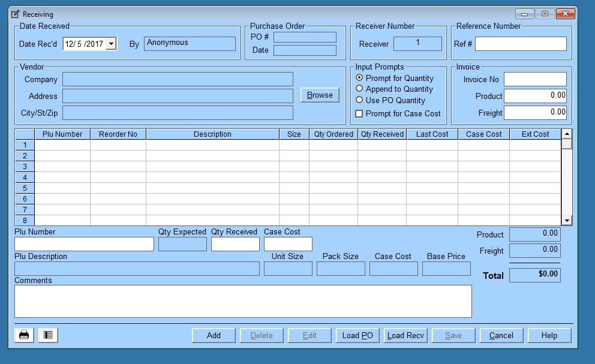Select Append to Quantity radio button
The height and width of the screenshot is (364, 595).
[359, 88]
